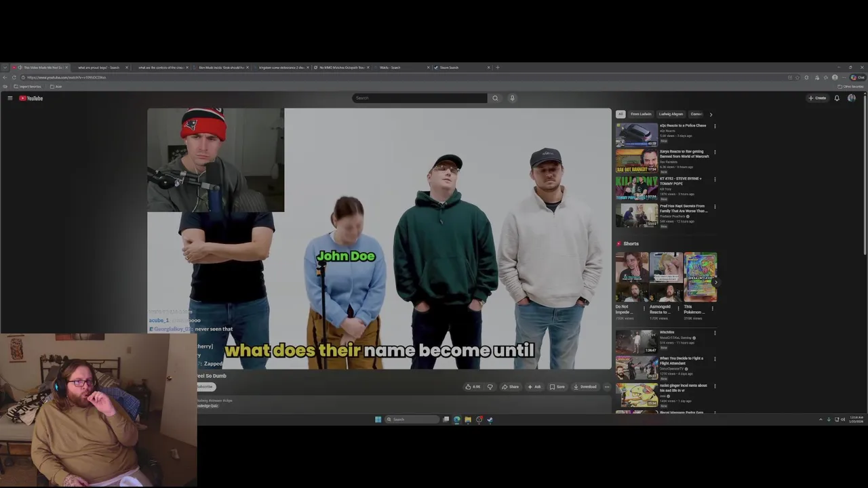Switch to 'Elon Musk insists Grok' browser tab
Screen dimensions: 868x488
coord(220,68)
